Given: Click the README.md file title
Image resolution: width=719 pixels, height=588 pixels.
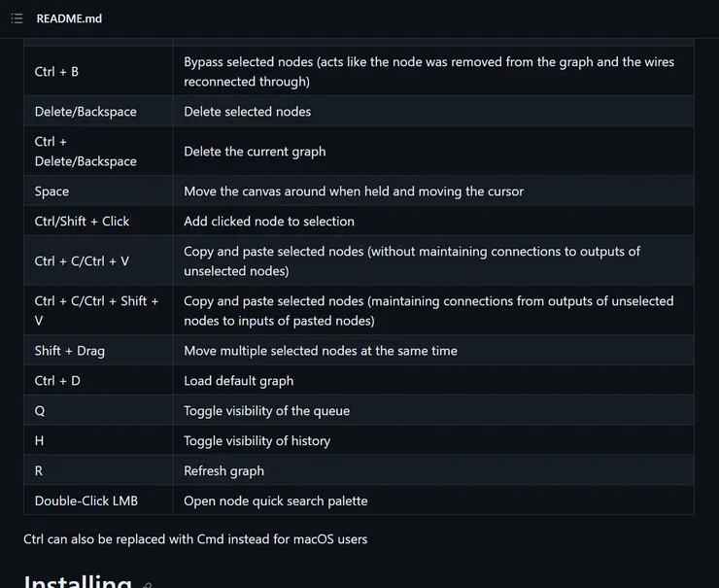Looking at the screenshot, I should (69, 18).
